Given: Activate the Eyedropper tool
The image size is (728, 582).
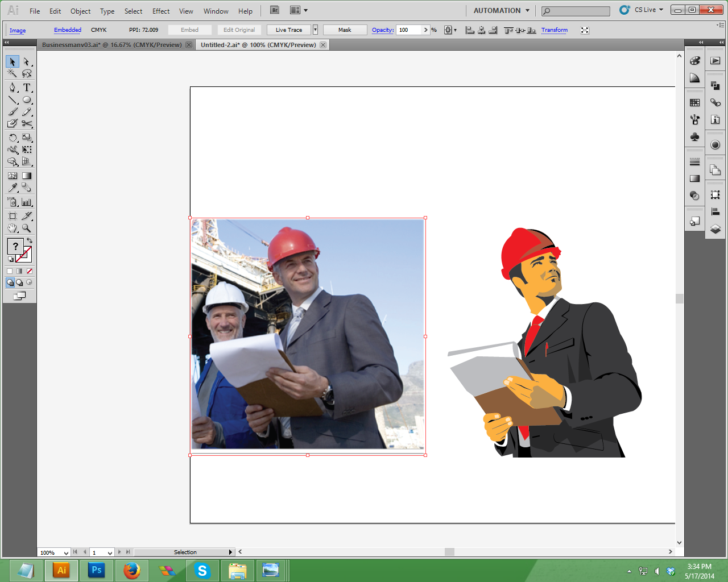Looking at the screenshot, I should [x=13, y=188].
